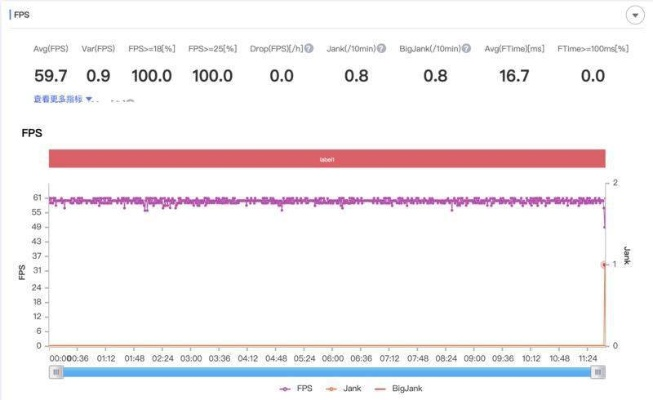Screen dimensions: 653x400
Task: Click the help icon next to Drop(FPS)[/h]
Action: (x=309, y=48)
